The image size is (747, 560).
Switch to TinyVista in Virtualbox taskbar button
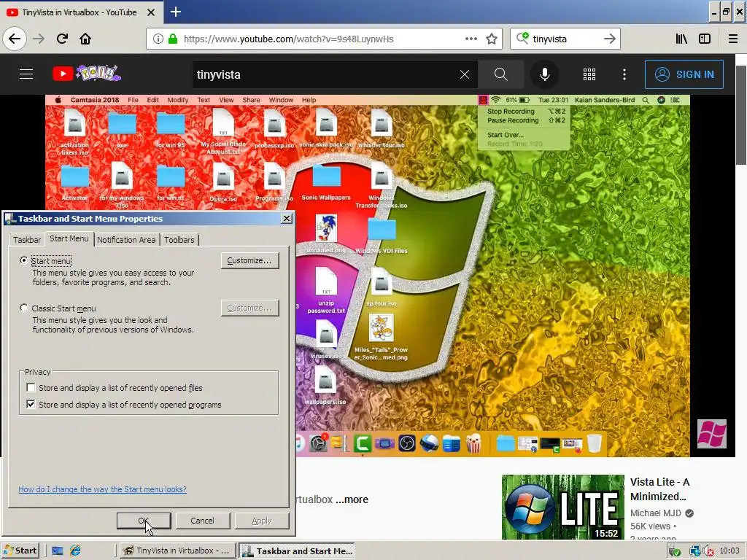pyautogui.click(x=177, y=551)
